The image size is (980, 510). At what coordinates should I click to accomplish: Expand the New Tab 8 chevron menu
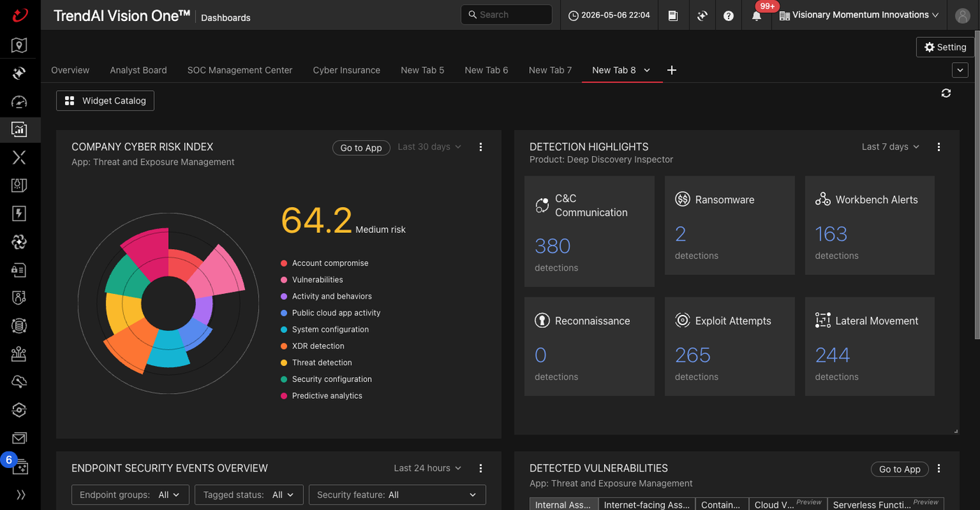pos(647,70)
